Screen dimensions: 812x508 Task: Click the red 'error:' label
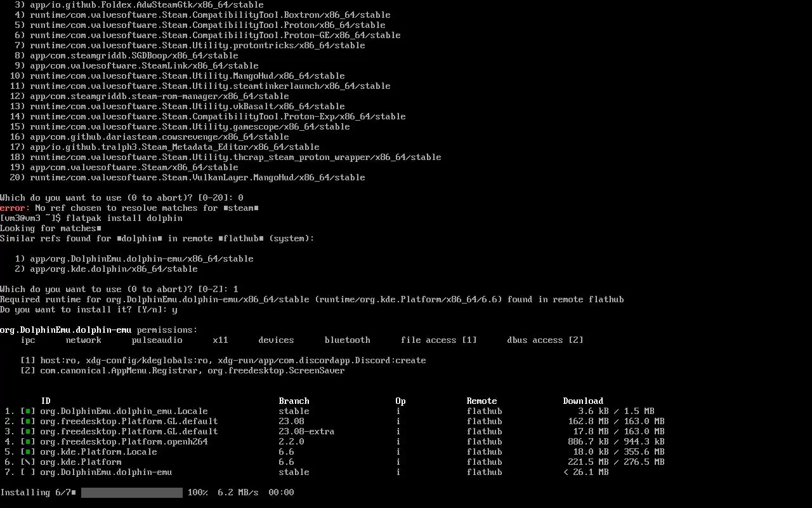(x=15, y=208)
